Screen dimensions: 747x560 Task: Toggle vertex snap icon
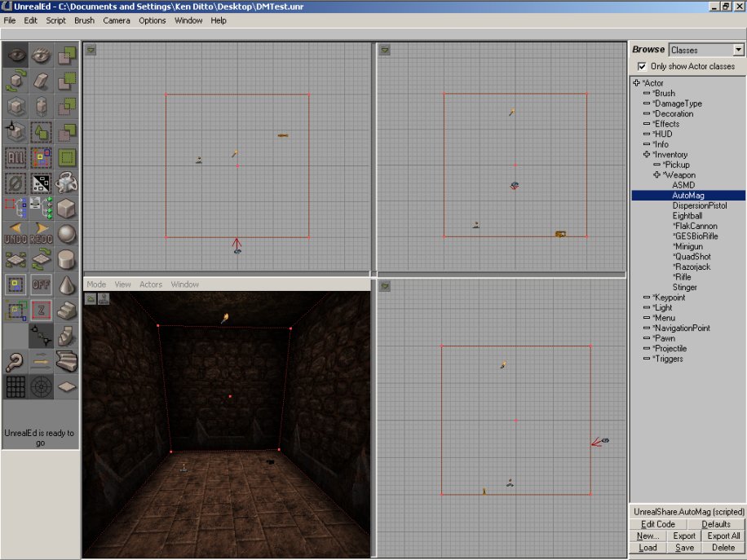[41, 336]
